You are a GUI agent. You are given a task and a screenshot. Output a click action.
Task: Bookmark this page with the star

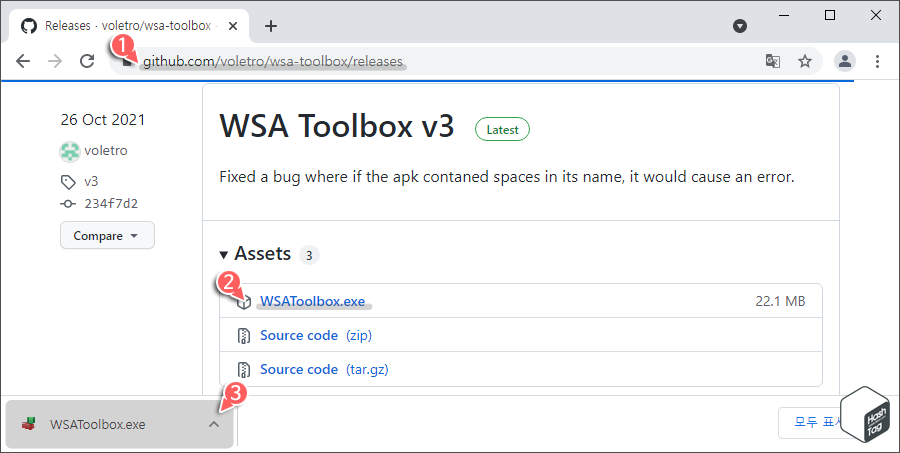[805, 61]
